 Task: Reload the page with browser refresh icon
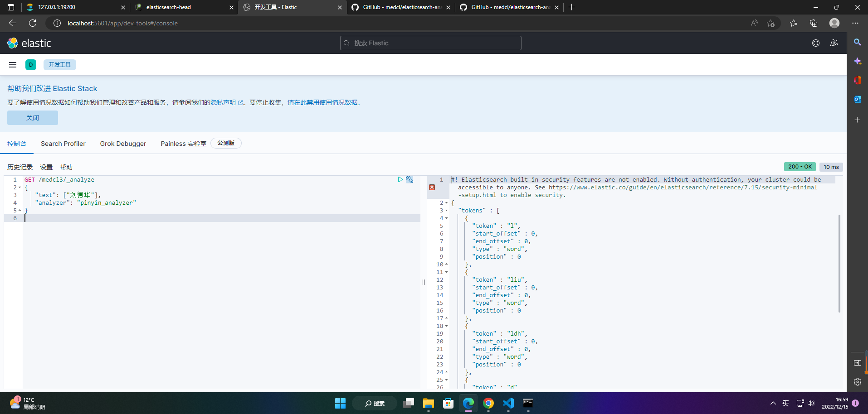pos(33,23)
